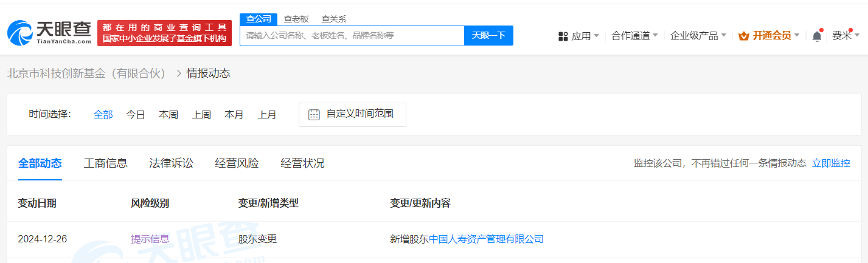Click the 天眼一下 search button
Screen dimensions: 868x263
coord(488,35)
